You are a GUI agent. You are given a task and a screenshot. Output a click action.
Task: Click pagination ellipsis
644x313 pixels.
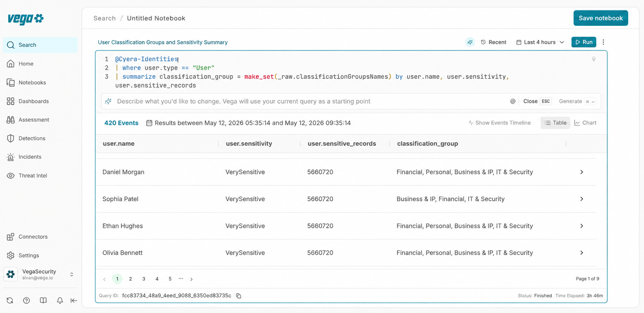(x=181, y=279)
